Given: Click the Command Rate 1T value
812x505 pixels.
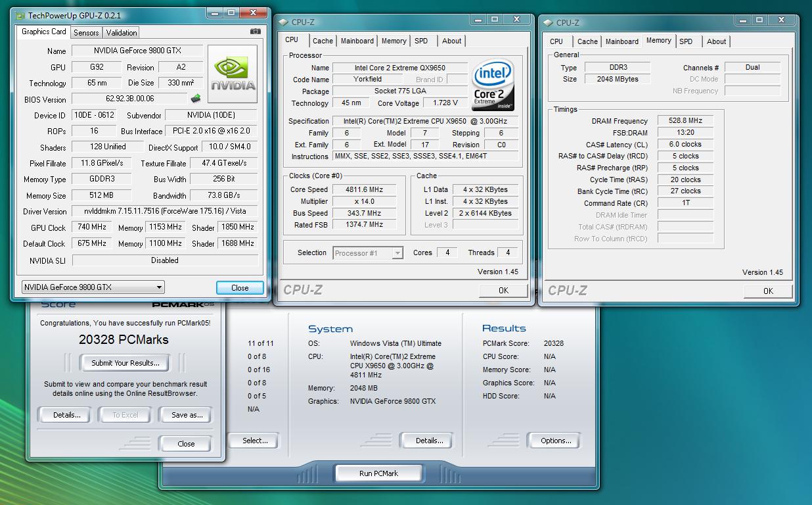Looking at the screenshot, I should pyautogui.click(x=685, y=203).
